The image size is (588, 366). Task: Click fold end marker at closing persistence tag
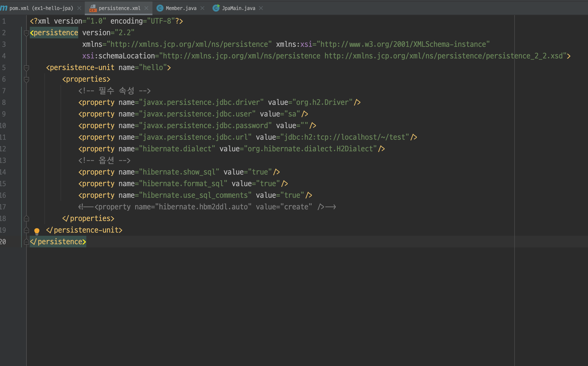(x=26, y=242)
